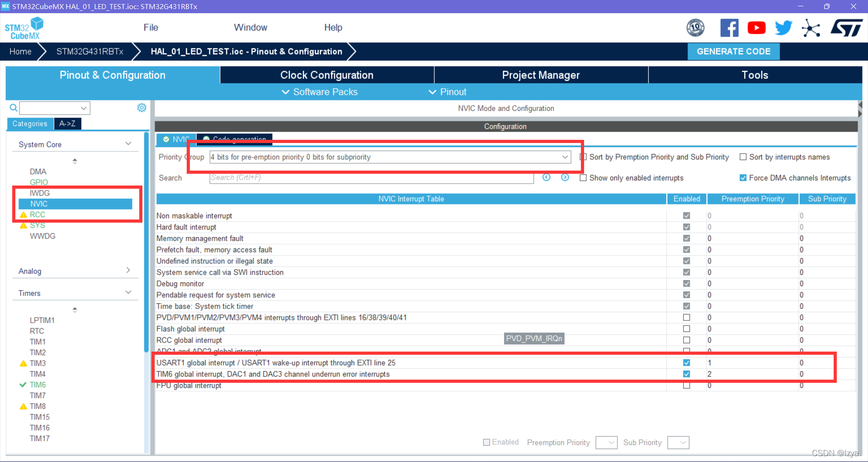Open the bottom Sub Priority dropdown
868x462 pixels.
click(678, 443)
